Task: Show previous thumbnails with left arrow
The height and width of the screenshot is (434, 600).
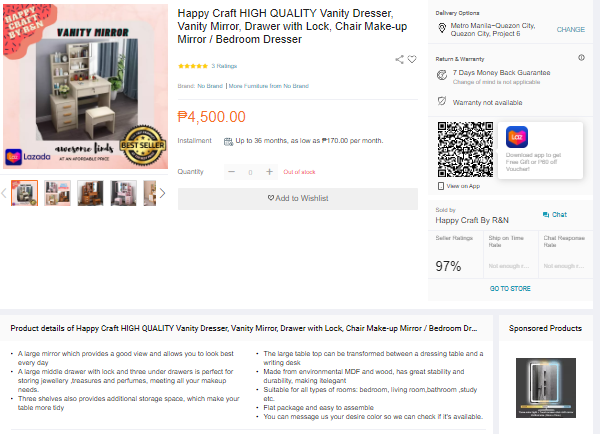Action: (x=4, y=193)
